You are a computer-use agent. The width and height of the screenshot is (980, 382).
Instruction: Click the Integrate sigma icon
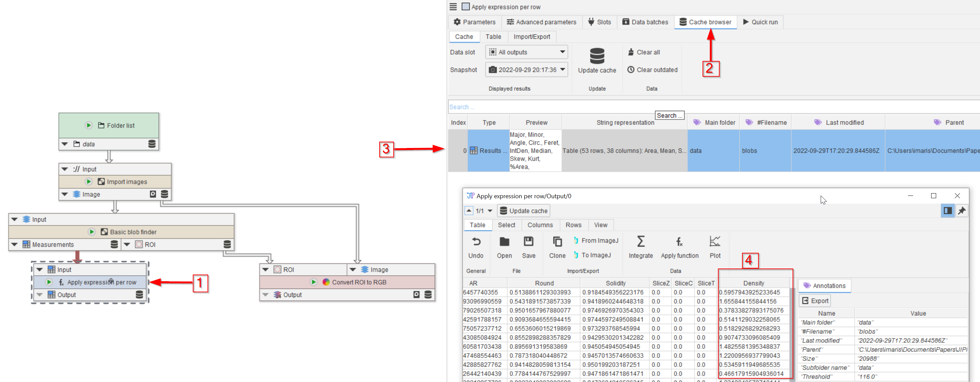(x=640, y=241)
